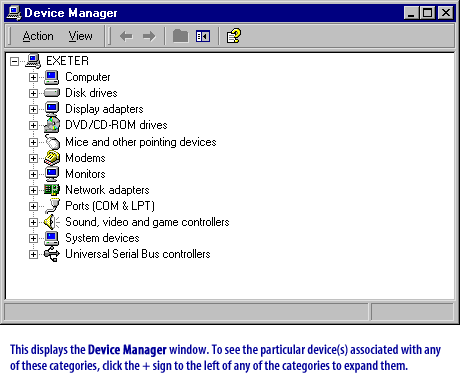
Task: Select Universal Serial Bus controllers label
Action: pyautogui.click(x=138, y=254)
